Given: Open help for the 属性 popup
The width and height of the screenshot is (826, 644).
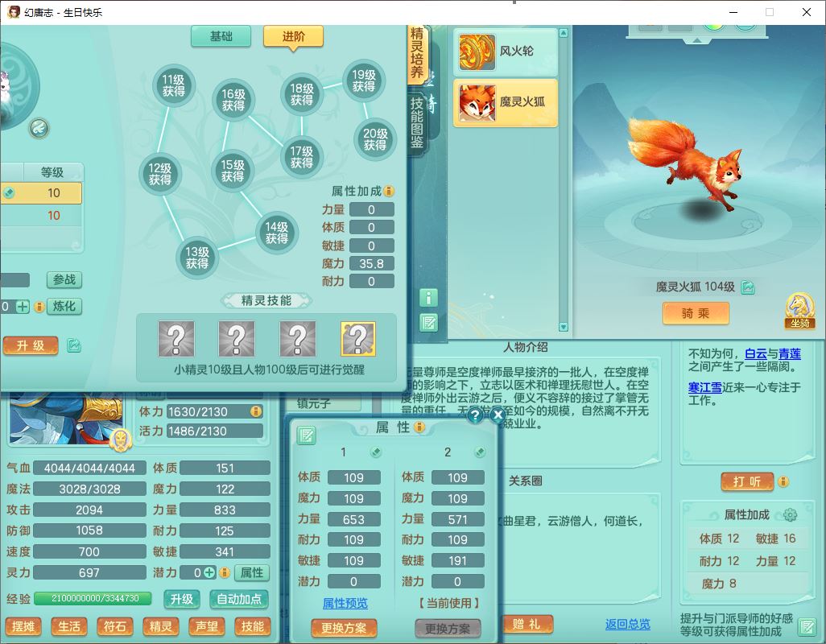Looking at the screenshot, I should [x=475, y=415].
